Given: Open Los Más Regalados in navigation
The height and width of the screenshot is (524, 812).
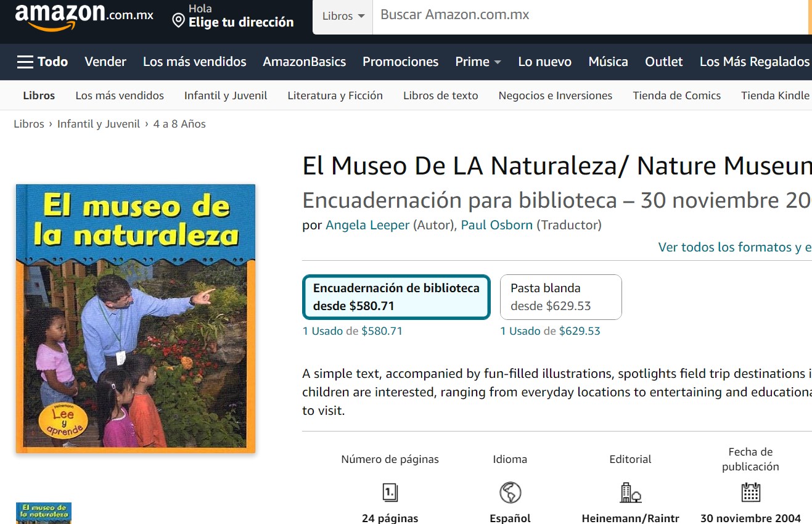Looking at the screenshot, I should click(755, 62).
